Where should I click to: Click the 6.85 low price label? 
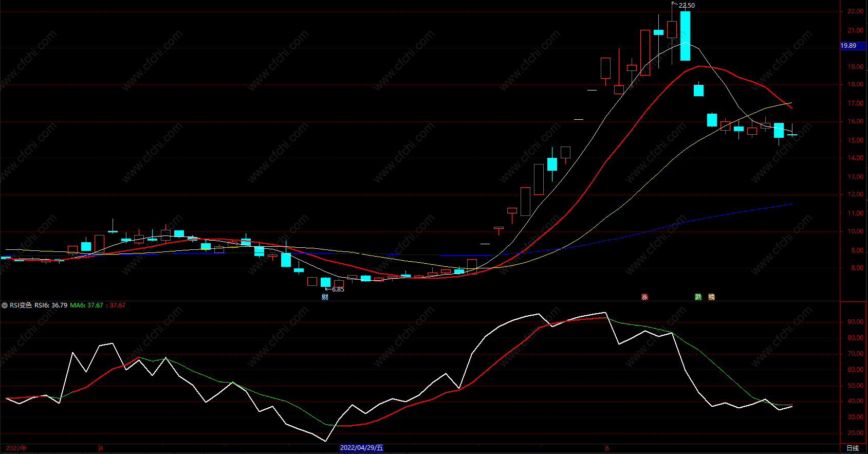point(338,289)
